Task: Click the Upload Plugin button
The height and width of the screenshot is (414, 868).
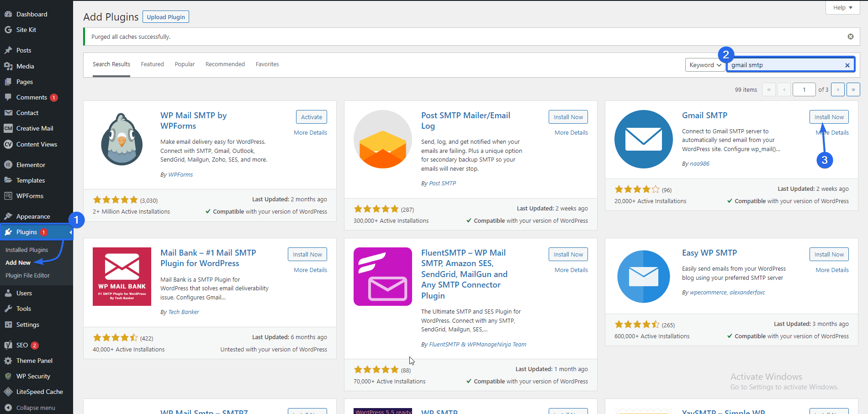Action: click(x=166, y=17)
